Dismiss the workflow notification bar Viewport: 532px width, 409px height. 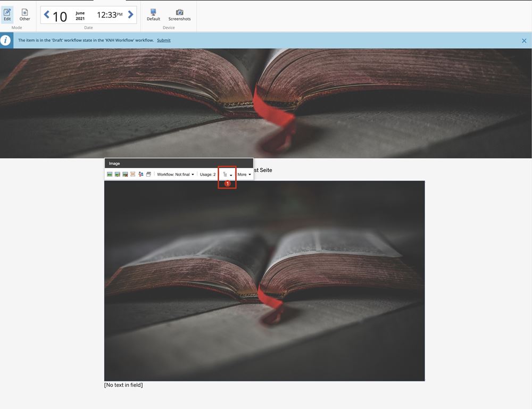pyautogui.click(x=524, y=40)
